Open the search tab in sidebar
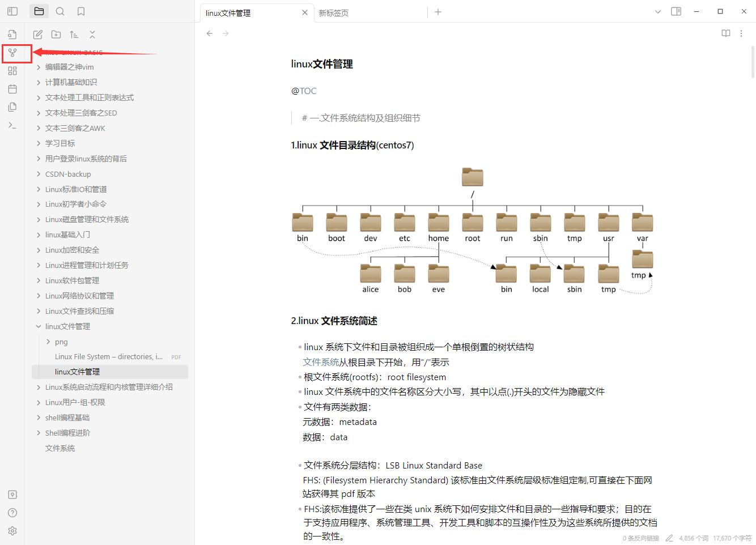The image size is (756, 545). (x=60, y=11)
